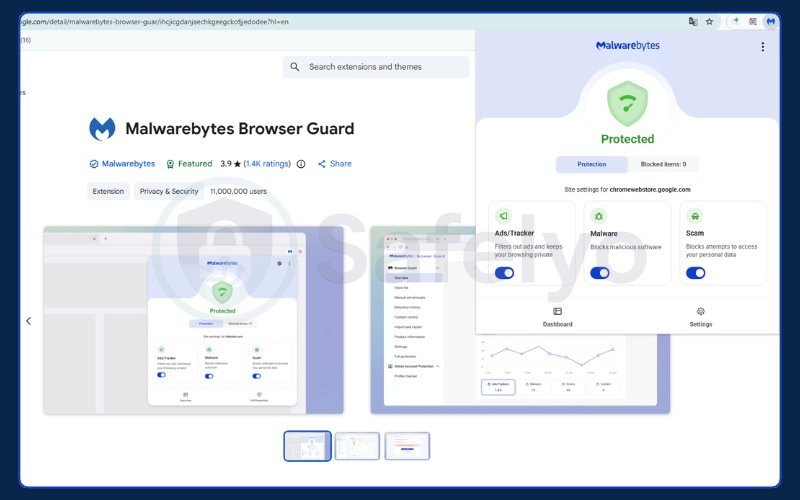Click the search magnifier icon

294,67
